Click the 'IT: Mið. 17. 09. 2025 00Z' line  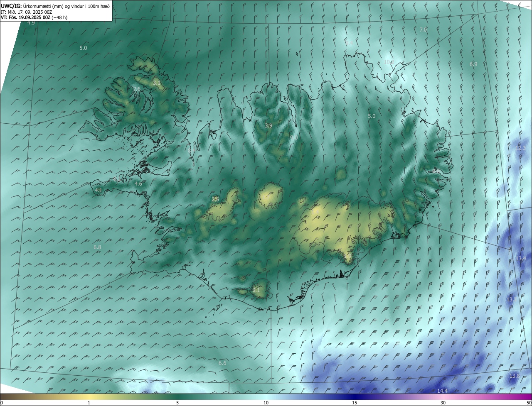pos(27,12)
